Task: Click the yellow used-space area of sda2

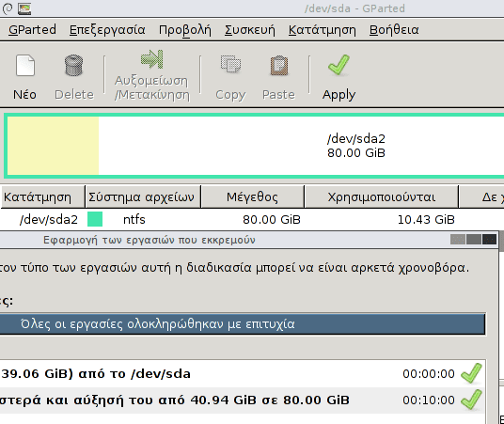Action: 53,146
